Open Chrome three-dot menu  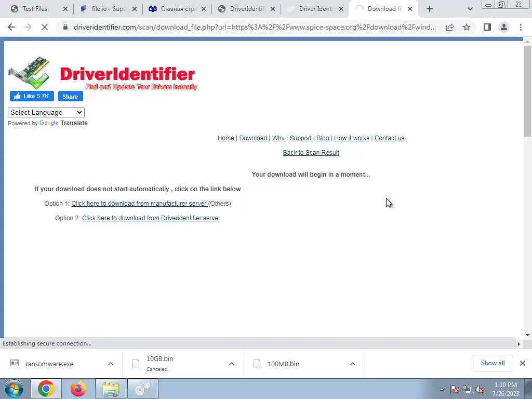[521, 27]
